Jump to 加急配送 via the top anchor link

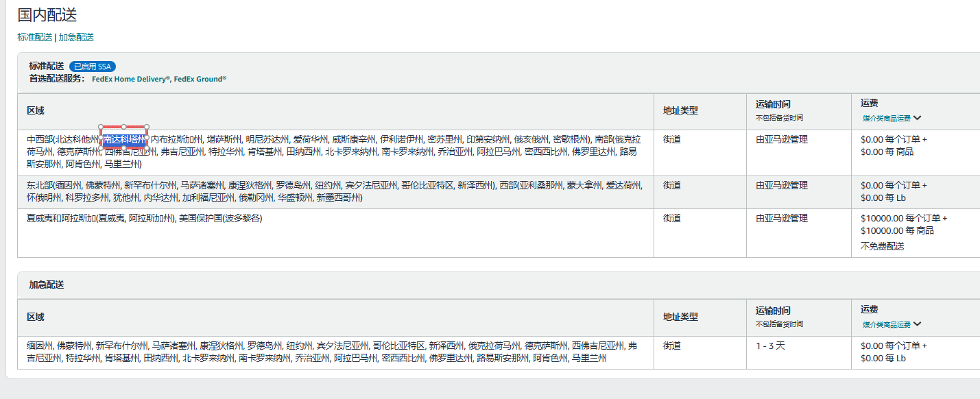[76, 37]
